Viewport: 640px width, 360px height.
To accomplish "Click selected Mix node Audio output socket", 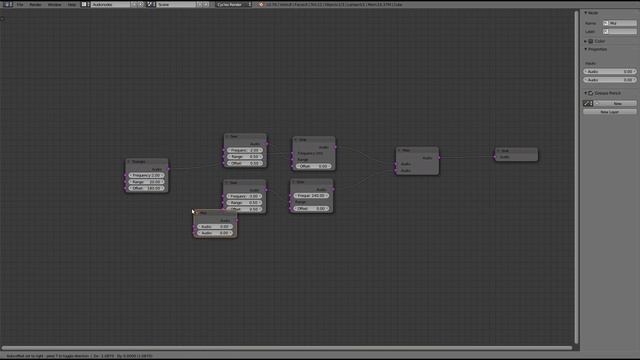I will [237, 220].
